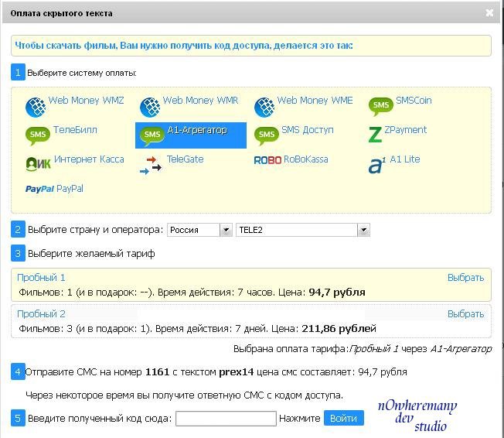Screen dimensions: 504x438
Task: Select Web Money WMZ payment link
Action: 86,101
